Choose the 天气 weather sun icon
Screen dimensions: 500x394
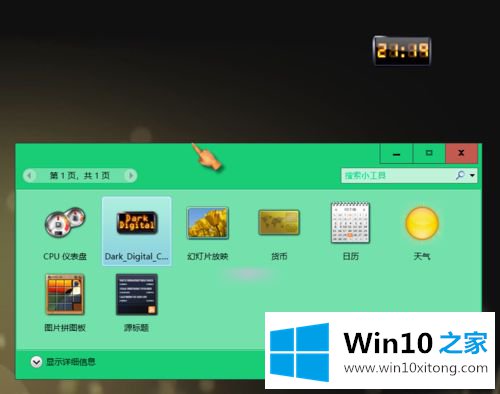(422, 223)
